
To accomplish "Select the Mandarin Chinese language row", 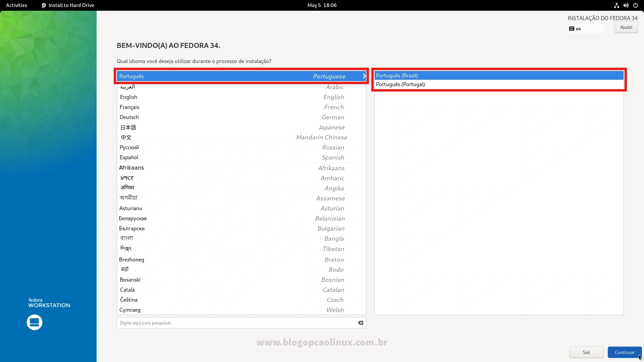I will [x=241, y=137].
